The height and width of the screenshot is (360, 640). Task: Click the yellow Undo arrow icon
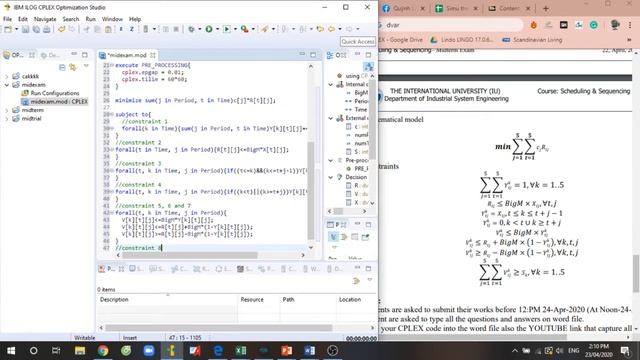(61, 29)
